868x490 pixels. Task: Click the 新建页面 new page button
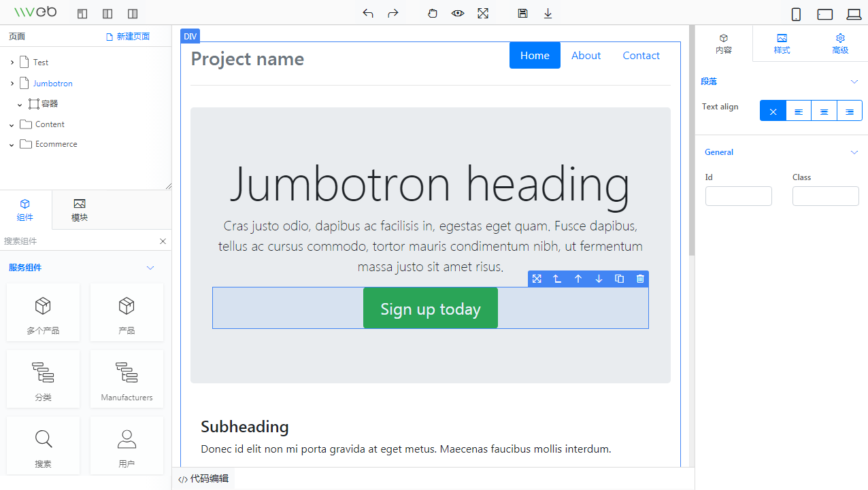tap(128, 37)
